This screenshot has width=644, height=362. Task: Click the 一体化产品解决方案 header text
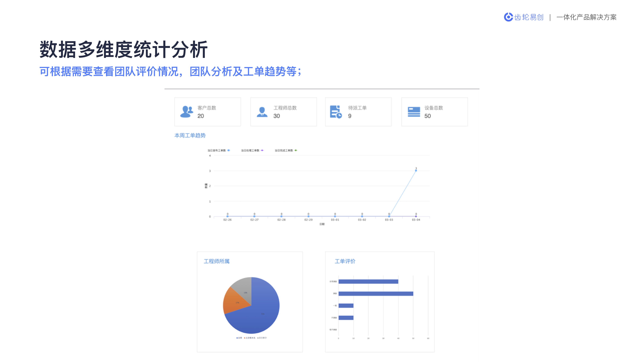coord(587,17)
